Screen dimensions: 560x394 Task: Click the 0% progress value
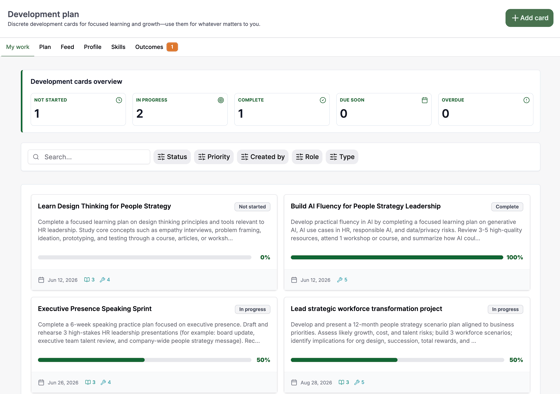click(x=265, y=257)
